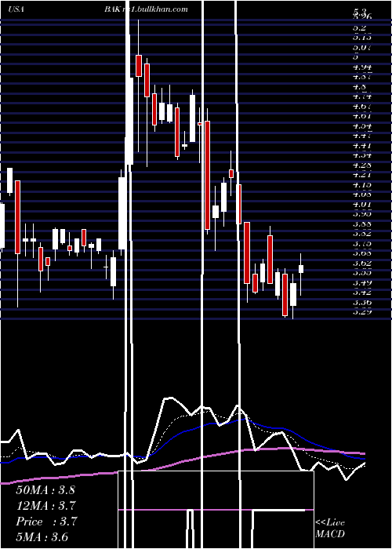
Task: Select the "Price : 3.7" legend entry
Action: tap(46, 522)
